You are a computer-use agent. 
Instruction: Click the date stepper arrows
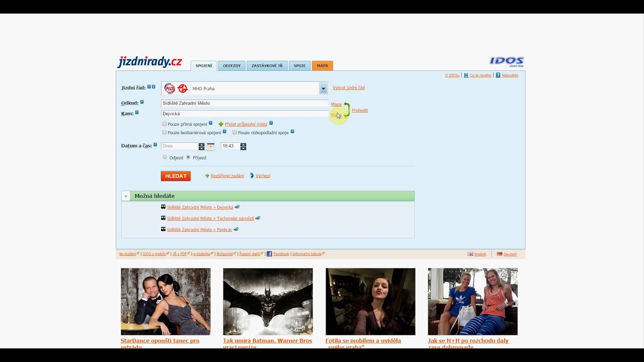tap(201, 146)
